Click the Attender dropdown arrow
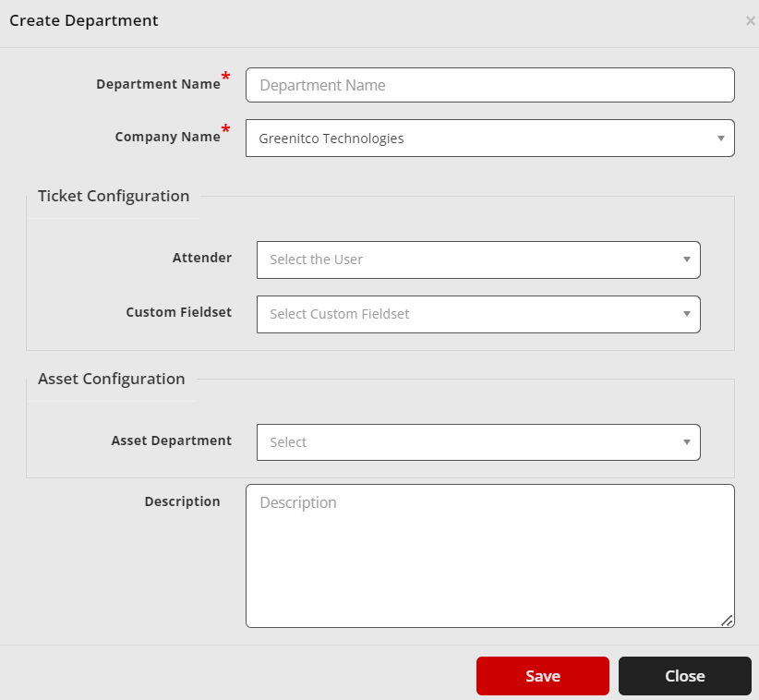This screenshot has width=759, height=700. click(x=687, y=259)
